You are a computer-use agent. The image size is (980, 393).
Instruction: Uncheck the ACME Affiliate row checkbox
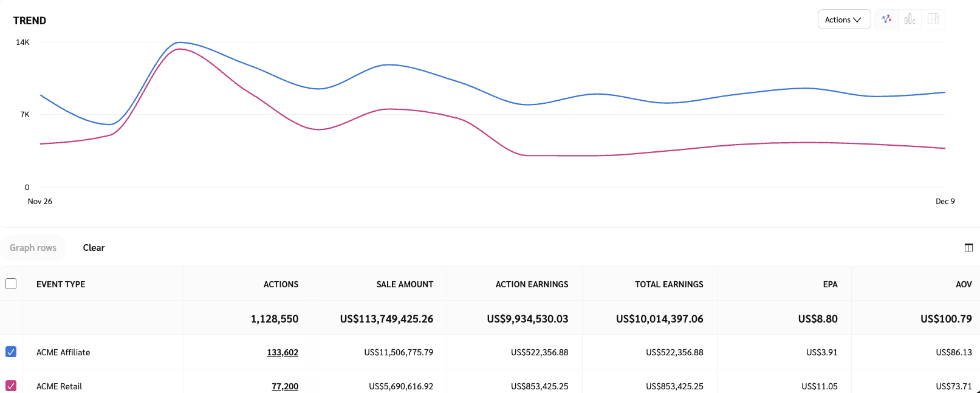point(11,352)
